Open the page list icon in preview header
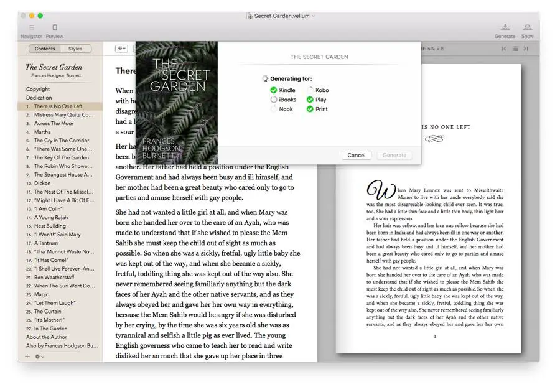560x392 pixels. (515, 49)
